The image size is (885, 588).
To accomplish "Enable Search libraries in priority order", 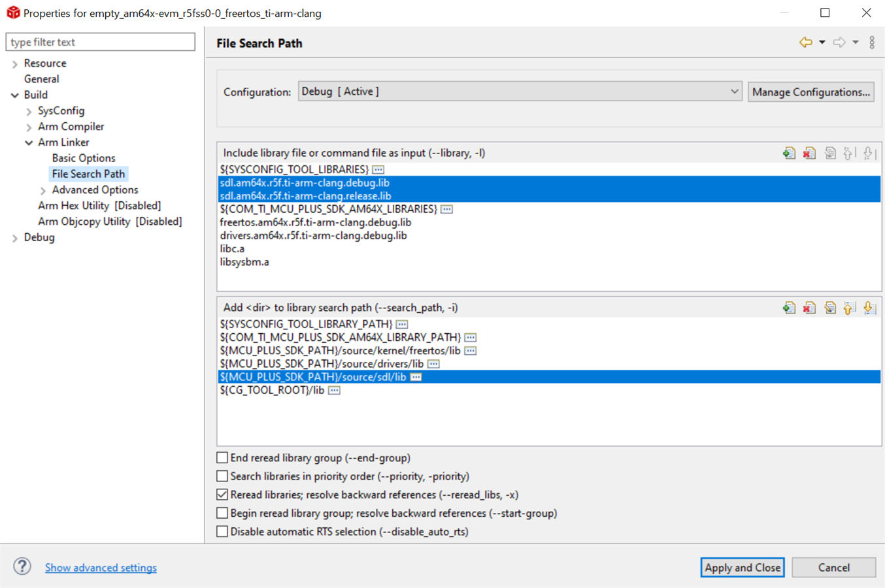I will [x=222, y=476].
